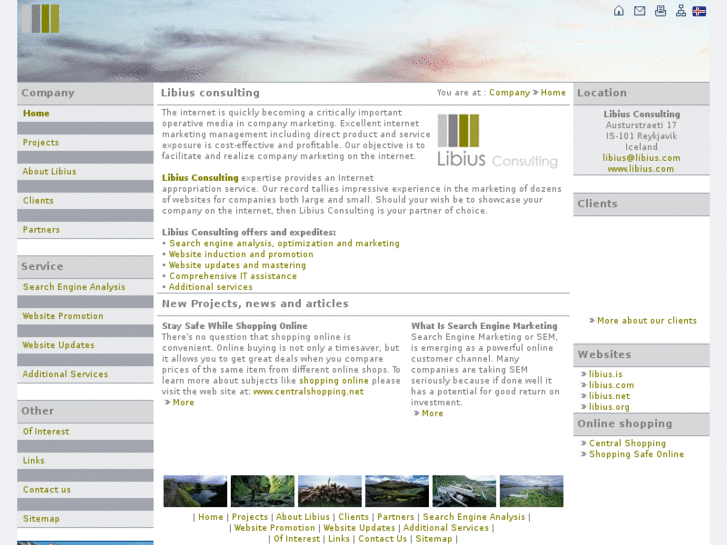Click More under Search Engine Marketing article
This screenshot has height=545, width=727.
pos(432,413)
